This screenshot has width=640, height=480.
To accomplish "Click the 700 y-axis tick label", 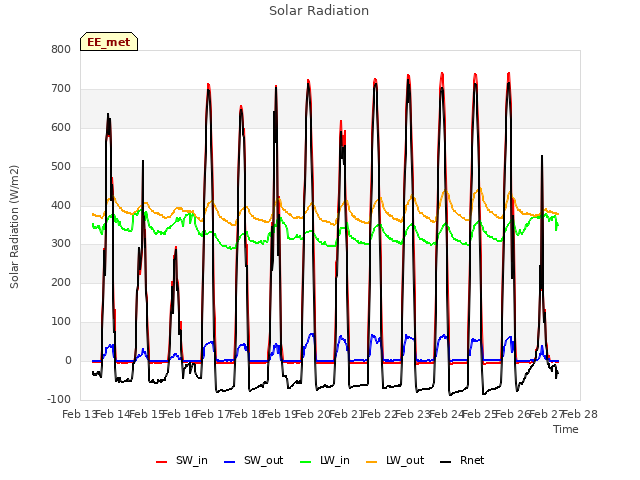I will click(61, 89).
